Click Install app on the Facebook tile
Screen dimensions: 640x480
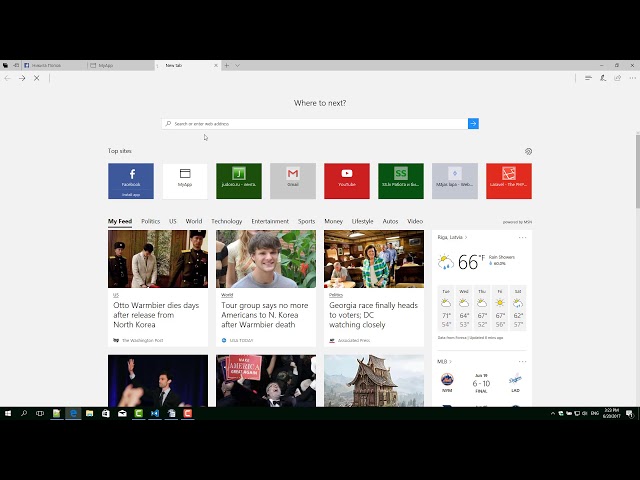pos(131,195)
